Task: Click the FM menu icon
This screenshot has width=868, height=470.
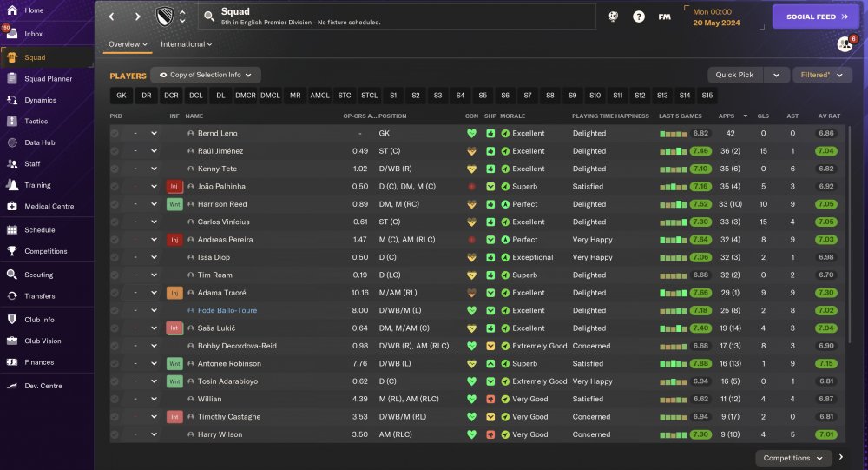Action: tap(664, 17)
